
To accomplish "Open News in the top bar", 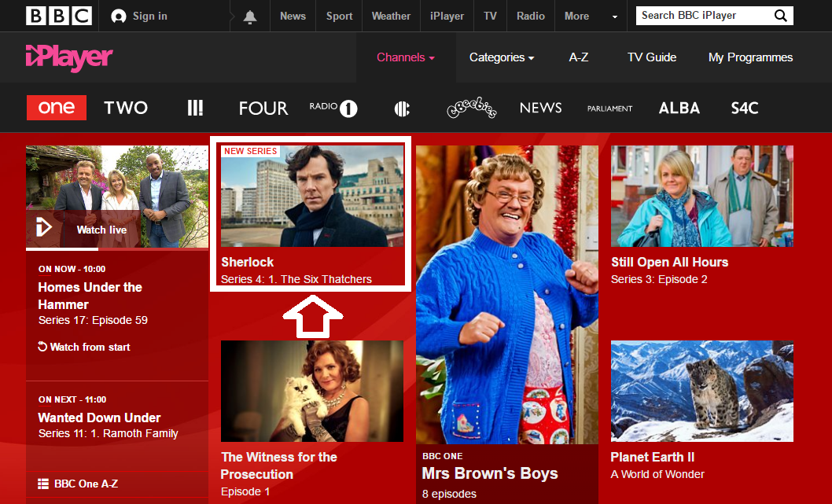I will point(293,17).
